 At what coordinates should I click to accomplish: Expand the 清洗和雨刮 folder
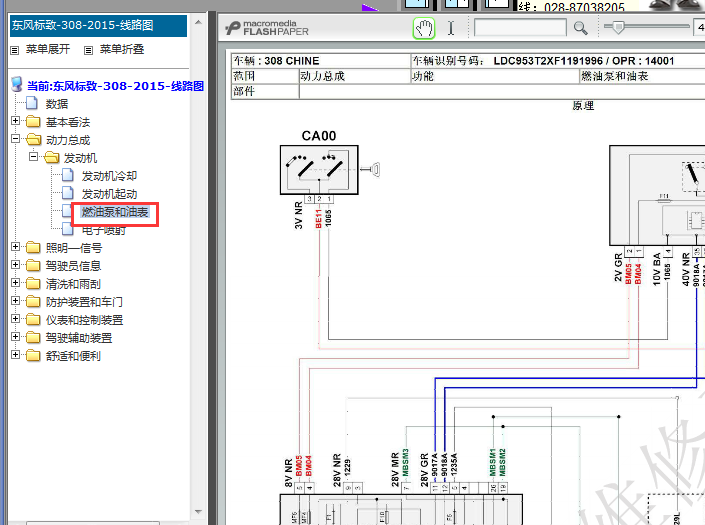click(x=15, y=283)
